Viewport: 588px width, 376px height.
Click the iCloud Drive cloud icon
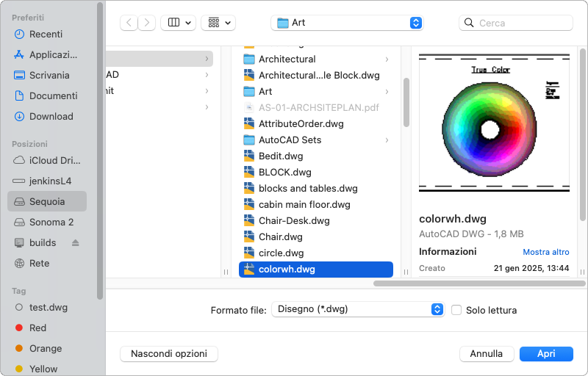pyautogui.click(x=20, y=161)
